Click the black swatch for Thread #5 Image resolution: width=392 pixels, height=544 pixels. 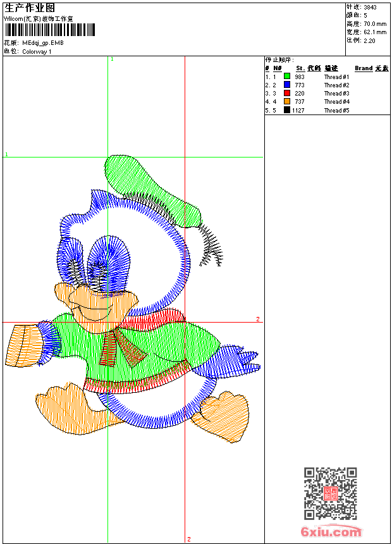(x=287, y=110)
